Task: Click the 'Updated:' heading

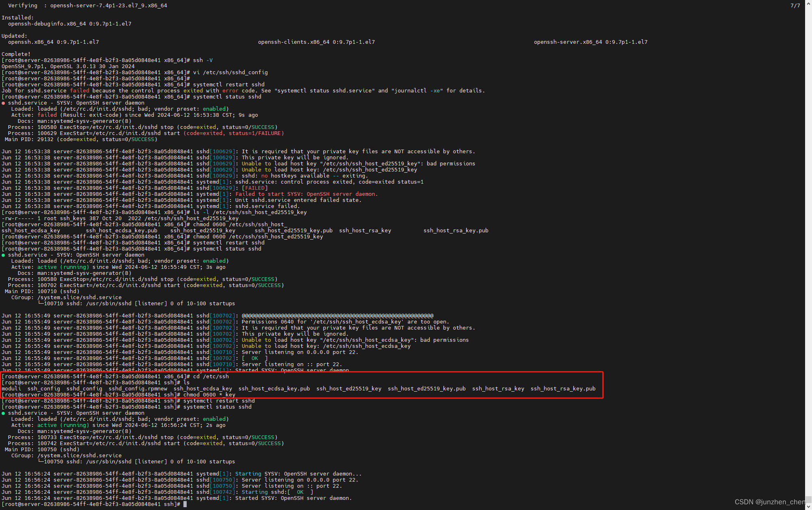Action: coord(14,36)
